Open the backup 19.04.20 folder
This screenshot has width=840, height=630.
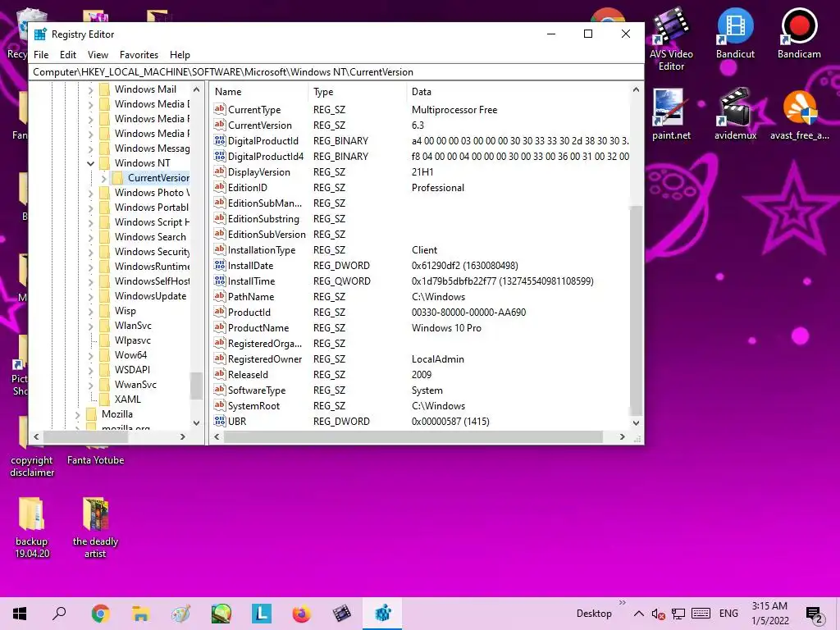32,527
